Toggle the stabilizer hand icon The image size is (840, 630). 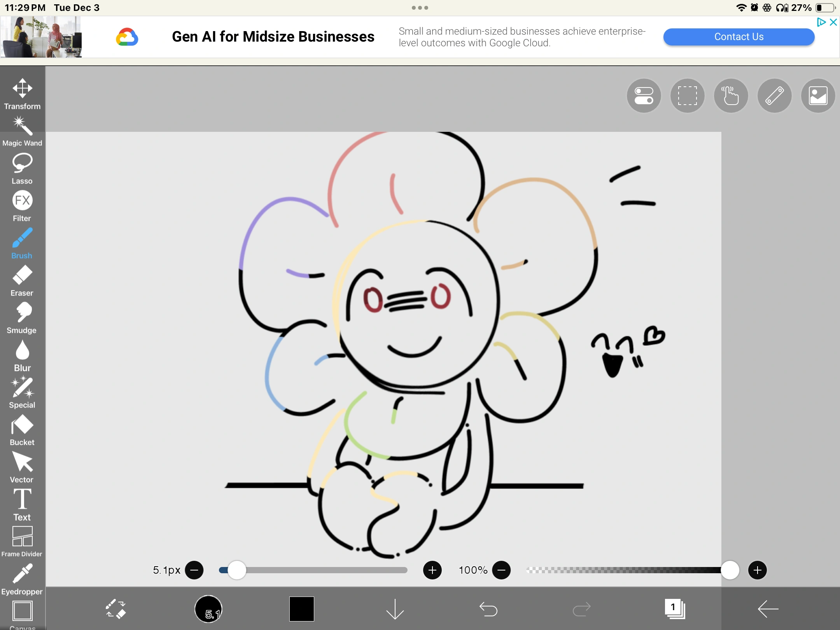coord(731,96)
